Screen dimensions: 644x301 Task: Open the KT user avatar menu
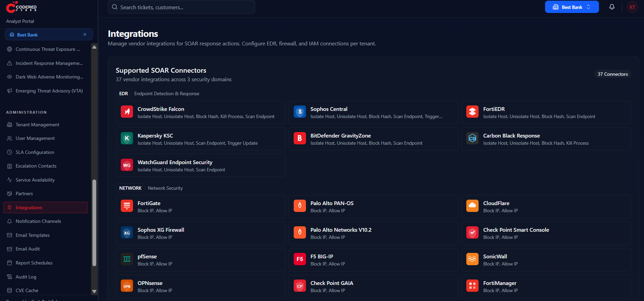click(x=632, y=7)
